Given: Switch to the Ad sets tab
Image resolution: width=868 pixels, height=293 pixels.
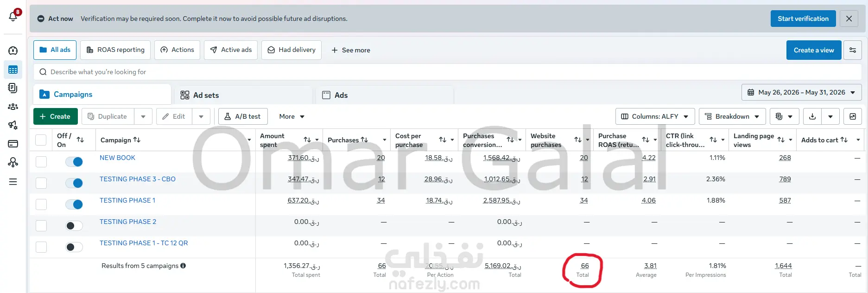Looking at the screenshot, I should coord(244,95).
